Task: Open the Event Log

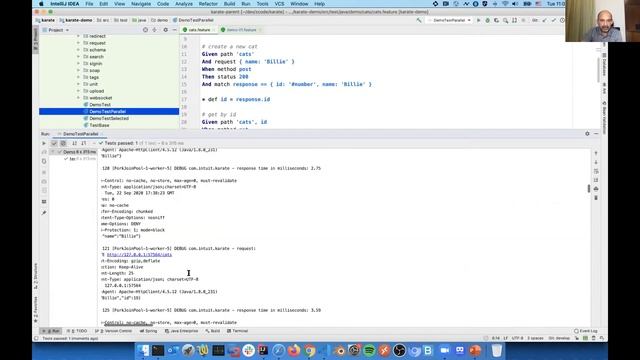Action: pos(586,331)
